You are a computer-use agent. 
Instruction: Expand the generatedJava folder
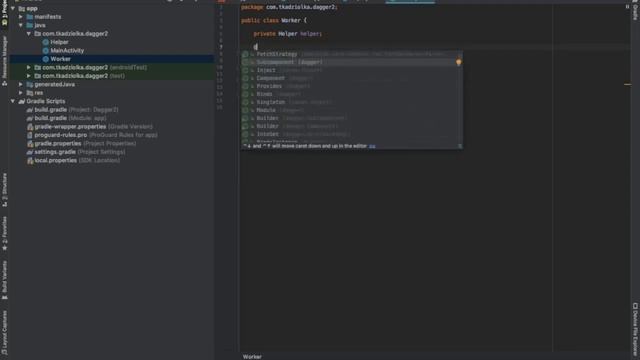21,84
